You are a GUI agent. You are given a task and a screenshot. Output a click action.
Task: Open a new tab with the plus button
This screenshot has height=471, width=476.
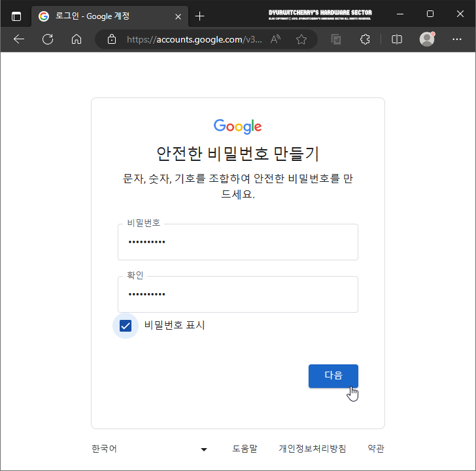point(199,16)
